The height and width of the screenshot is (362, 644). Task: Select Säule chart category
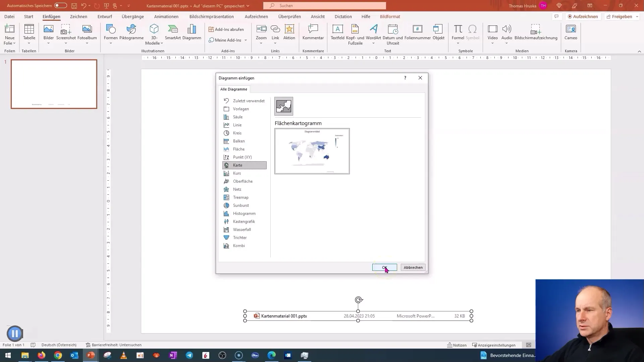coord(245,117)
